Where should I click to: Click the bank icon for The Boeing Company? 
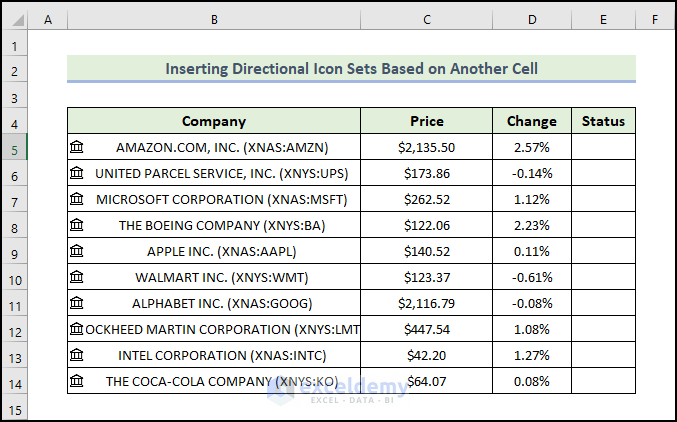coord(77,225)
